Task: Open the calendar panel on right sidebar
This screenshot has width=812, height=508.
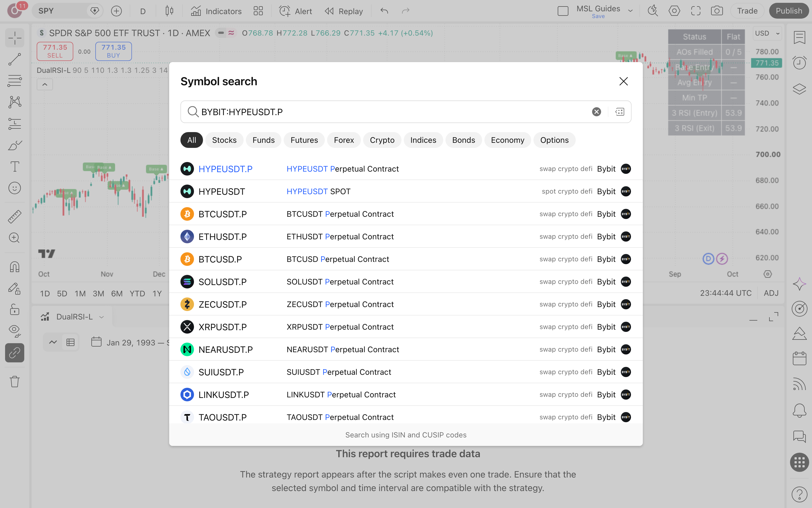Action: pos(799,358)
